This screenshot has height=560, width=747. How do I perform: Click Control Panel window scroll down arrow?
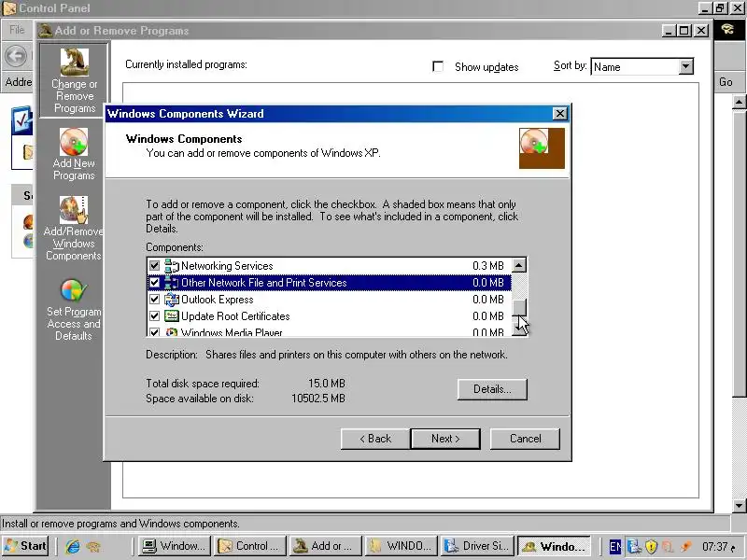pyautogui.click(x=739, y=506)
